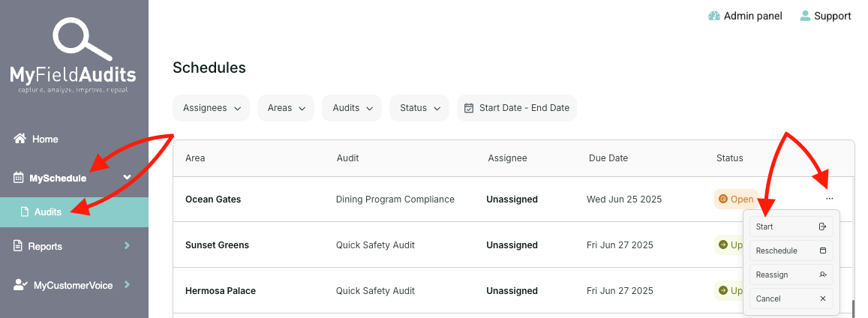This screenshot has width=868, height=318.
Task: Click the MyCustomerVoice user-check icon
Action: pyautogui.click(x=20, y=285)
